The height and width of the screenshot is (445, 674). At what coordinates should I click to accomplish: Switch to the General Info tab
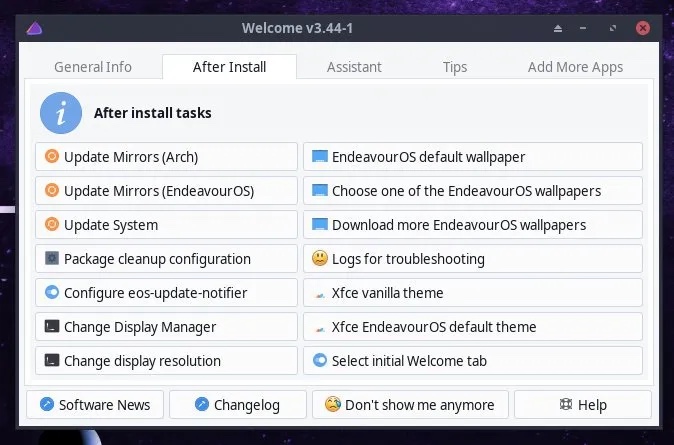(x=93, y=67)
